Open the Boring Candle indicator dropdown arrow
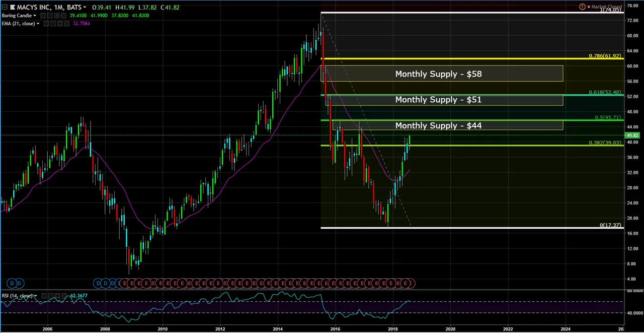This screenshot has width=644, height=333. pyautogui.click(x=35, y=16)
